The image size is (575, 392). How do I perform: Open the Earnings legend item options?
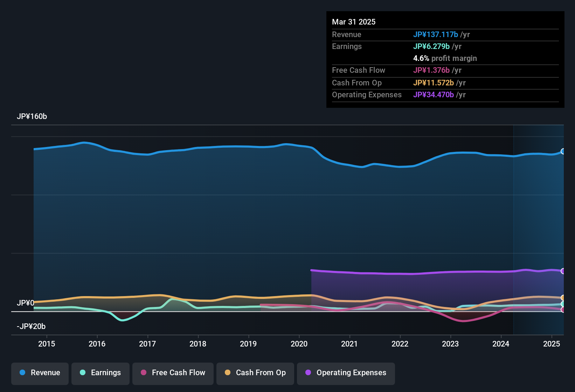tap(100, 373)
